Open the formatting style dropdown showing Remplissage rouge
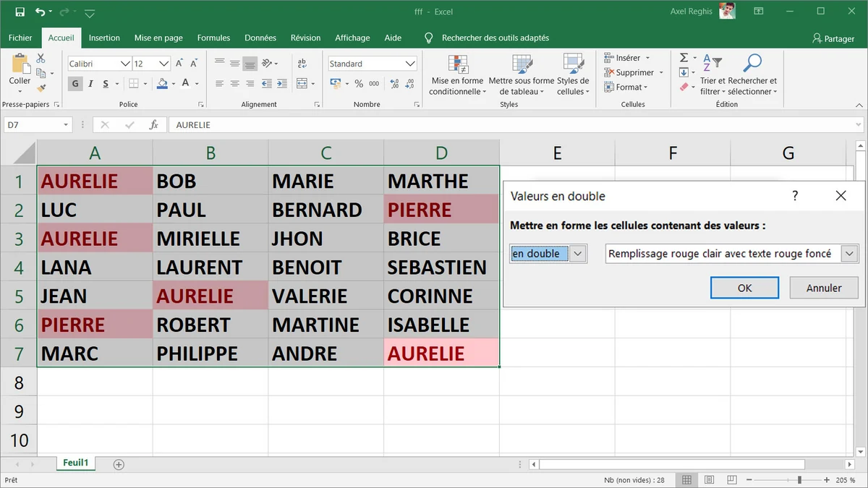This screenshot has height=488, width=868. [848, 253]
